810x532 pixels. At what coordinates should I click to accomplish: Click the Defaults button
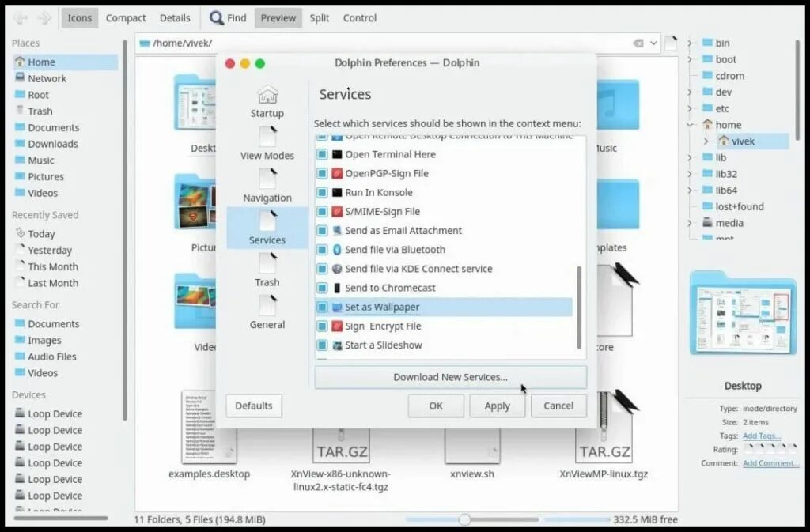[x=254, y=406]
